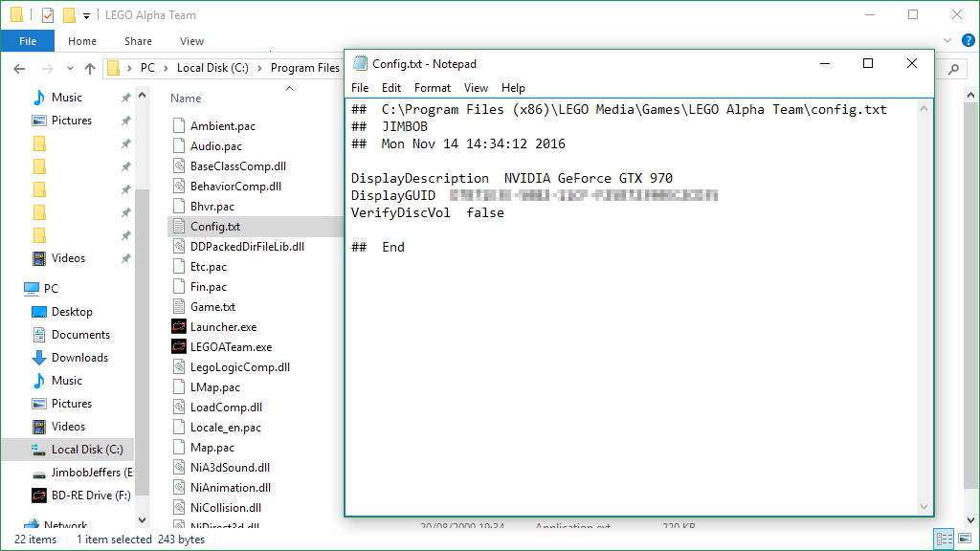Switch to large icons view layout

click(965, 539)
